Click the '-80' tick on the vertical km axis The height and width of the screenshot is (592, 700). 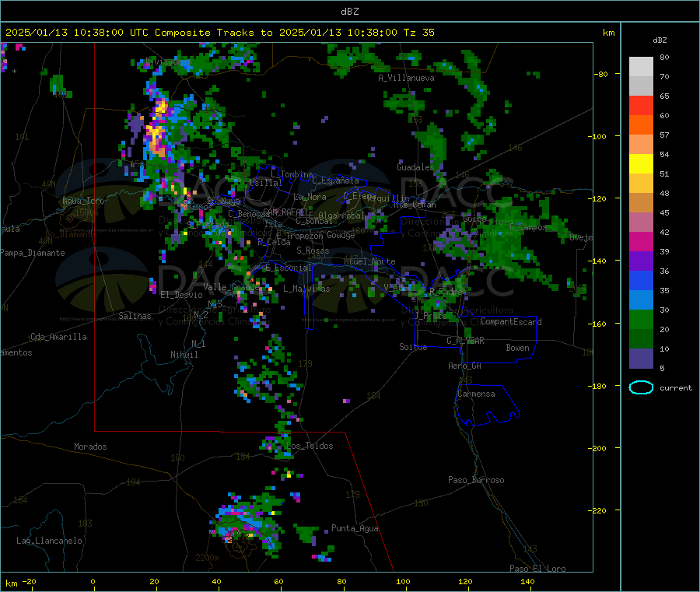601,74
